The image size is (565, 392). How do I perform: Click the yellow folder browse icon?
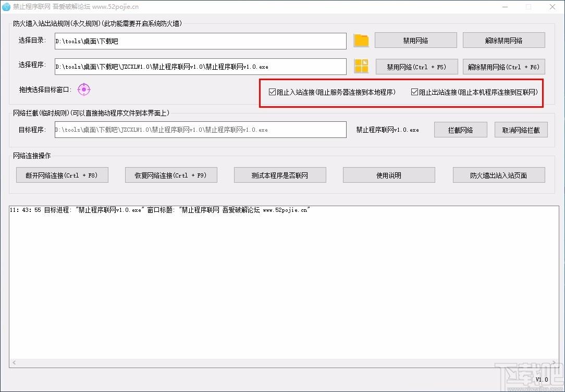[x=361, y=40]
